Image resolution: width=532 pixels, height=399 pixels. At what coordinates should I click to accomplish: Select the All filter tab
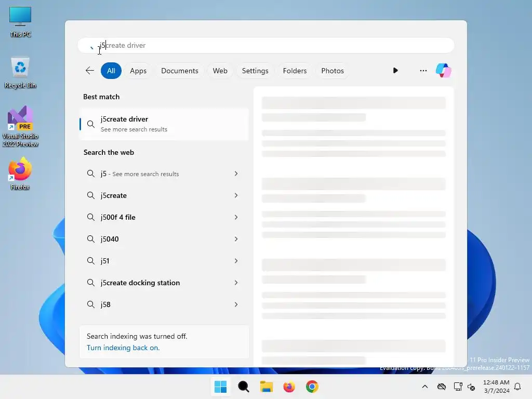pyautogui.click(x=111, y=71)
